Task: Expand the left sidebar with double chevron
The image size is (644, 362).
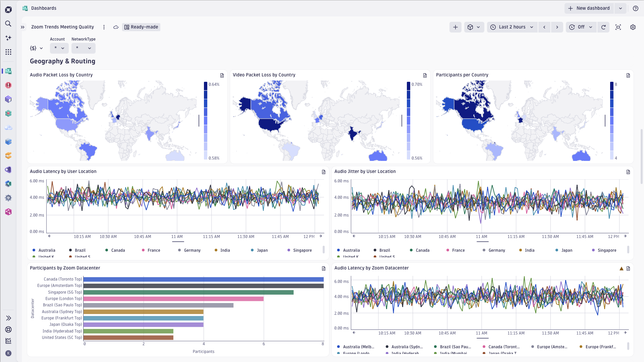Action: click(8, 318)
